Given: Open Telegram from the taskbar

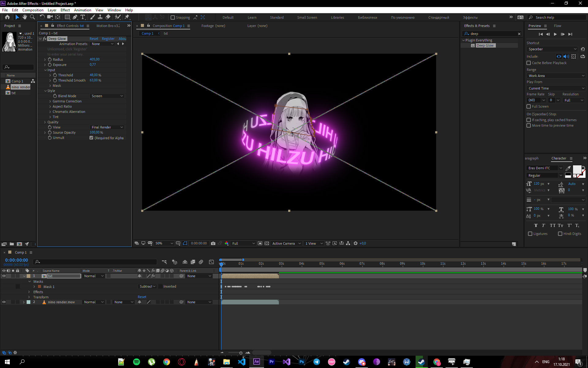Looking at the screenshot, I should click(317, 362).
